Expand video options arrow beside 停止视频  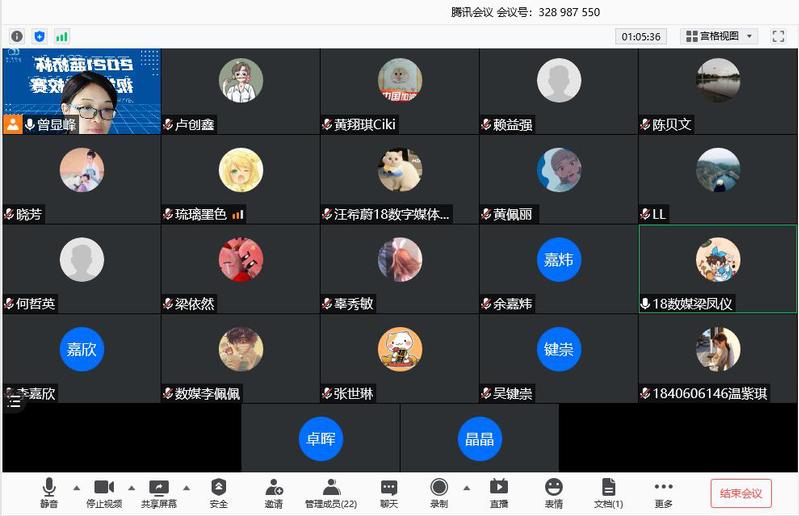click(131, 488)
